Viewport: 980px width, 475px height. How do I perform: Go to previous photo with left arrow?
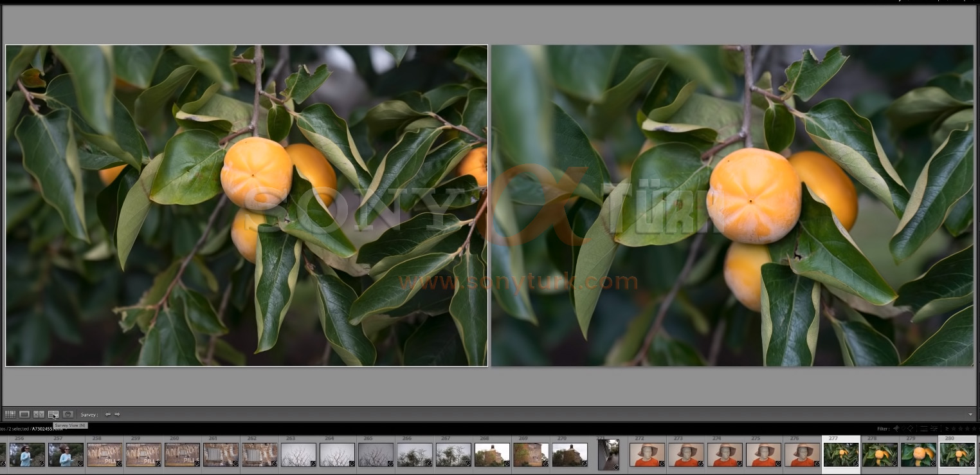[x=108, y=414]
